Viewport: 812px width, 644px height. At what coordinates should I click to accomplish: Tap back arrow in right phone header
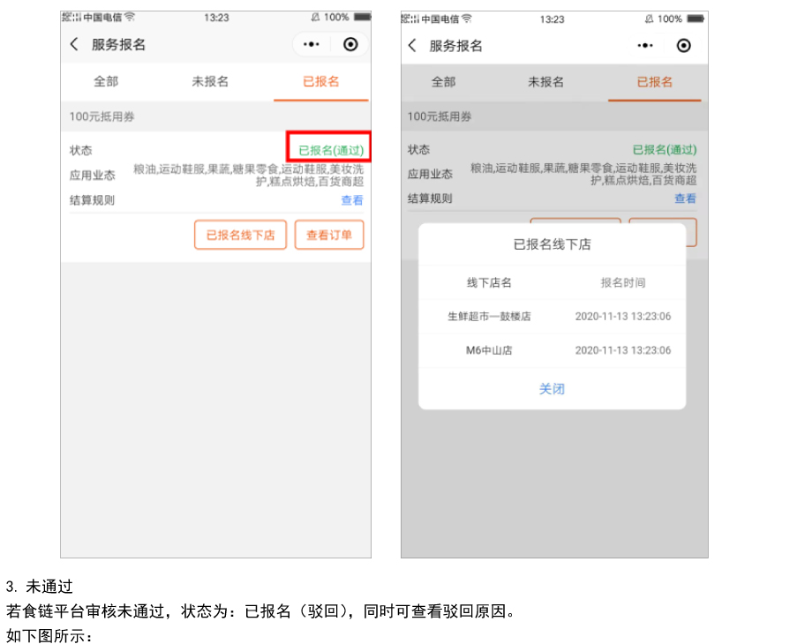pyautogui.click(x=412, y=46)
